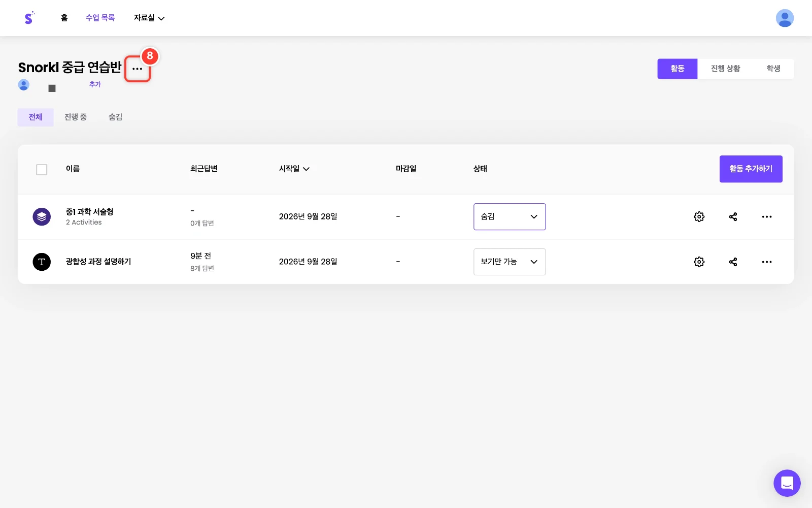This screenshot has height=508, width=812.
Task: Switch to the 진행 상황 tab
Action: click(725, 69)
